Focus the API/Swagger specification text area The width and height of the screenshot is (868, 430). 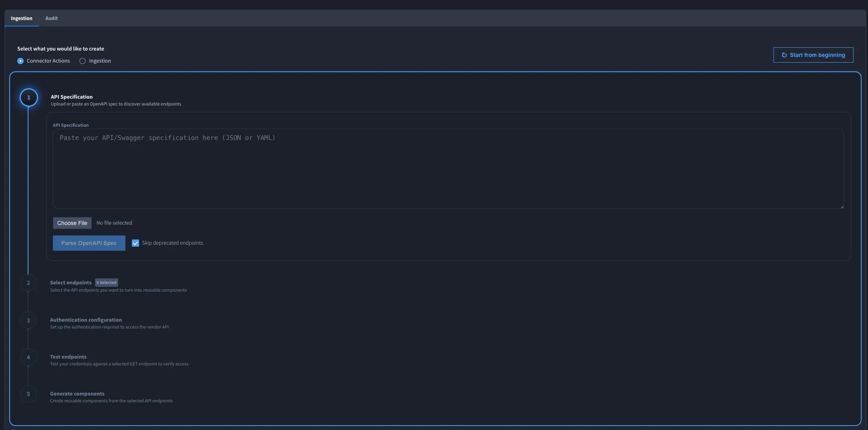click(448, 169)
